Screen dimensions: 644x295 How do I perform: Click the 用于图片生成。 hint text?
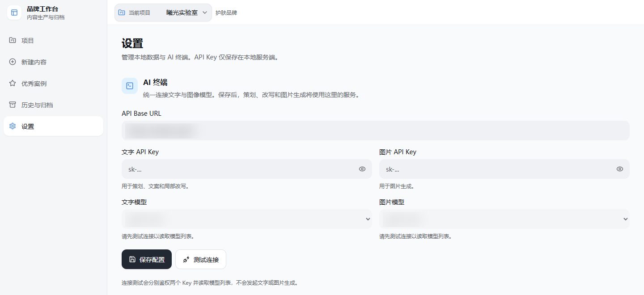397,186
